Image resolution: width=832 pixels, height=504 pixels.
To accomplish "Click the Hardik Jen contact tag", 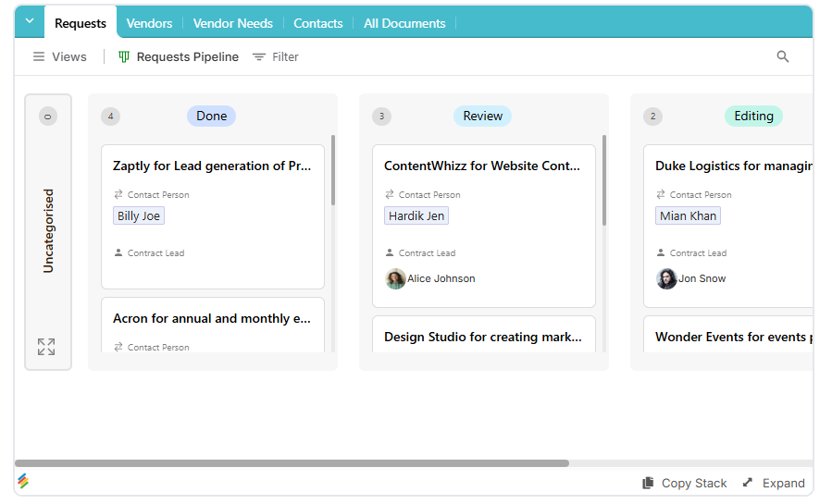I will point(416,215).
